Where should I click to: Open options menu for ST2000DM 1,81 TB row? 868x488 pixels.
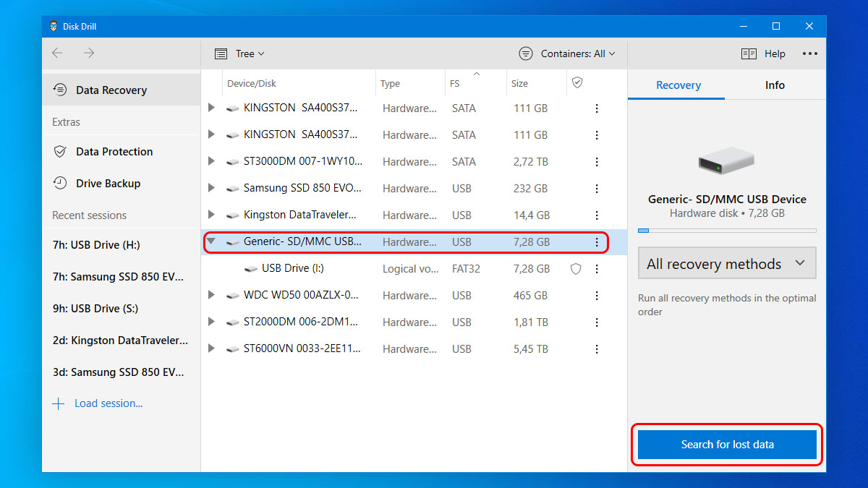pos(597,322)
